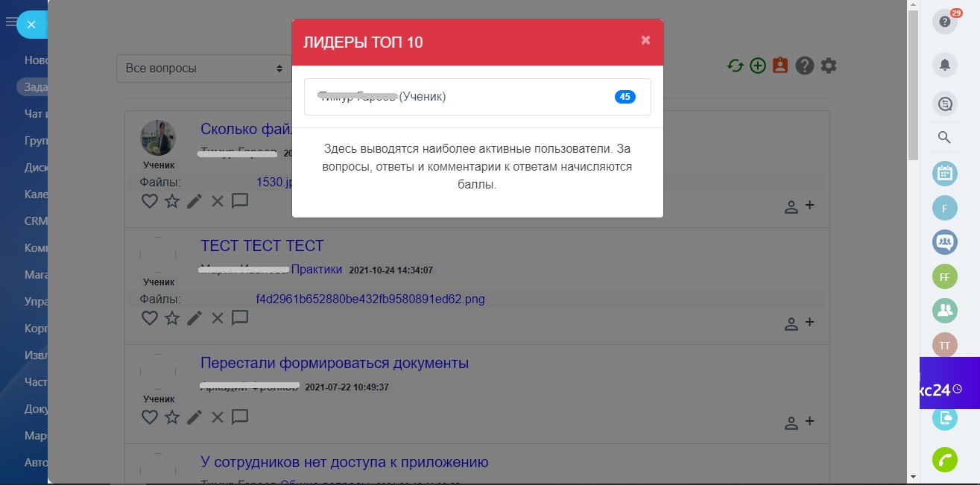Image resolution: width=980 pixels, height=485 pixels.
Task: Click add user icon on ТЕСТ ТЕСТ ТЕСТ row
Action: 799,323
